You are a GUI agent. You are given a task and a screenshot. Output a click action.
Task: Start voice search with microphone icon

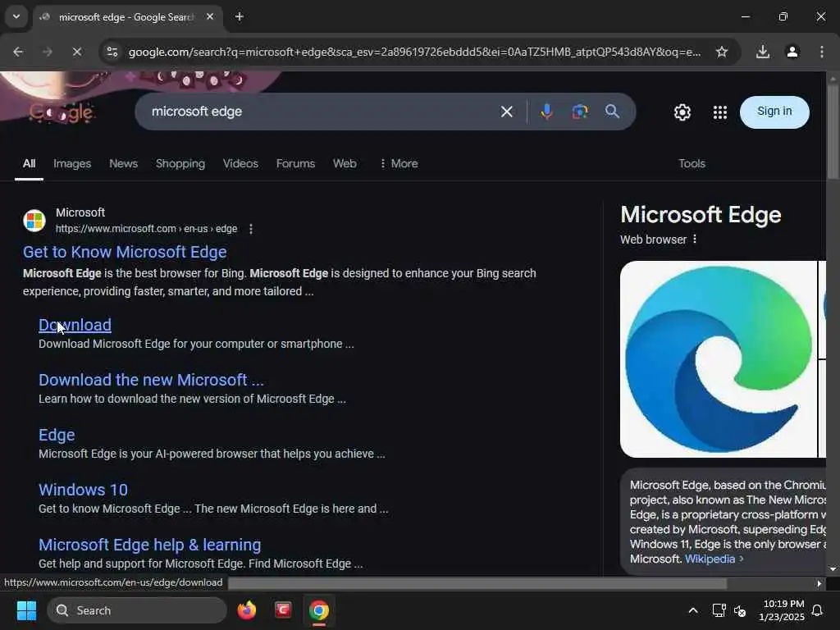tap(546, 112)
